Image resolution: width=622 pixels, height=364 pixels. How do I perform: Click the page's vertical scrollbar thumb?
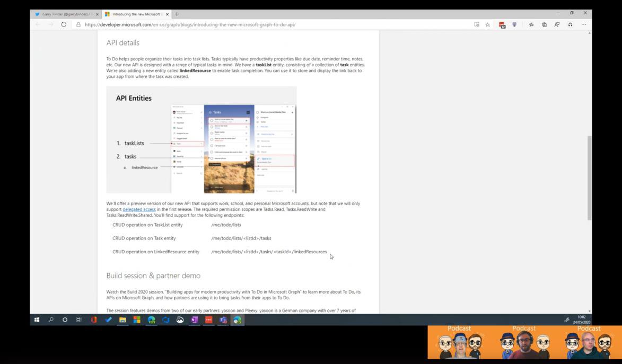click(590, 177)
